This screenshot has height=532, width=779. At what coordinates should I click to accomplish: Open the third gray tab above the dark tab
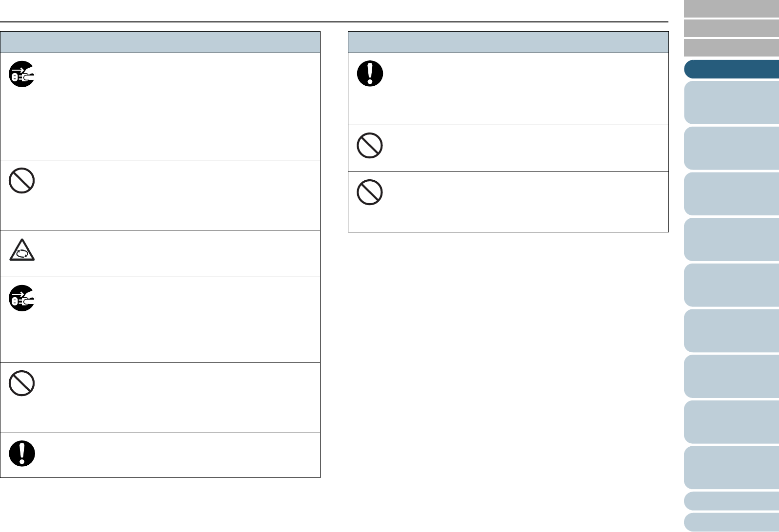pyautogui.click(x=731, y=48)
